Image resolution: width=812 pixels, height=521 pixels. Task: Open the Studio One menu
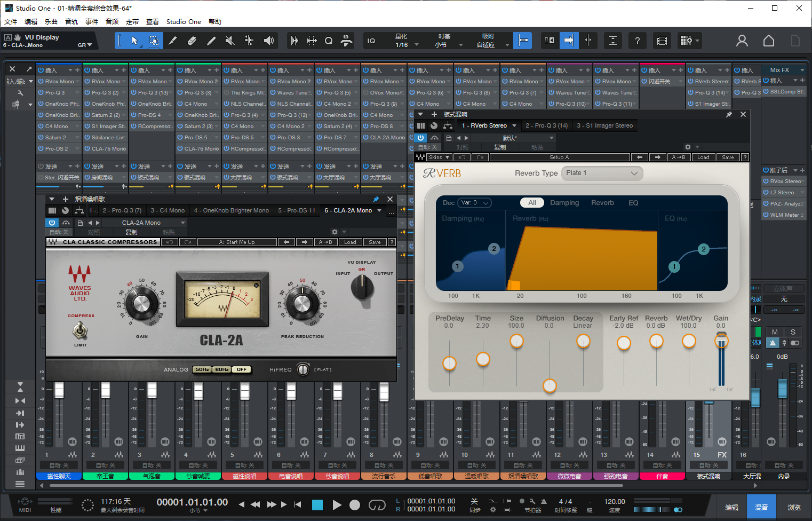(x=184, y=22)
